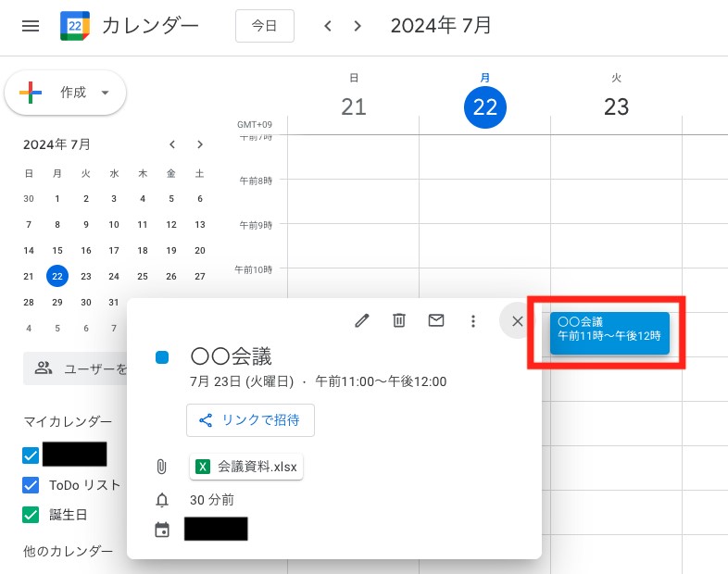Click mini calendar date 15

coord(57,251)
